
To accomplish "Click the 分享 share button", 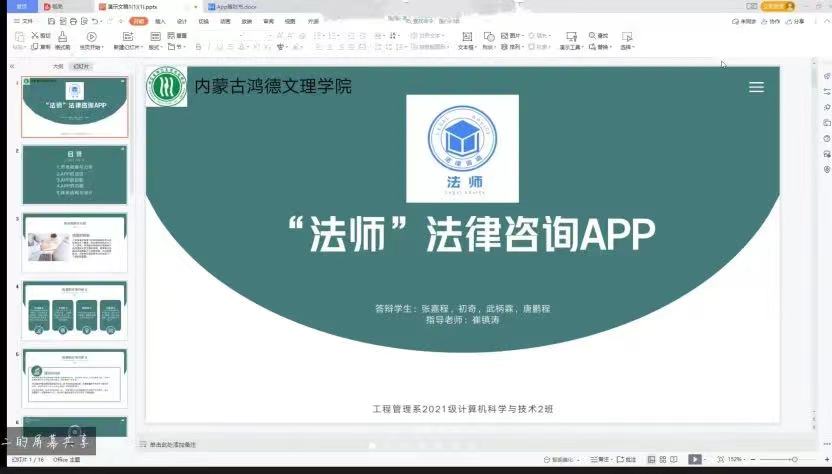I will [x=795, y=22].
